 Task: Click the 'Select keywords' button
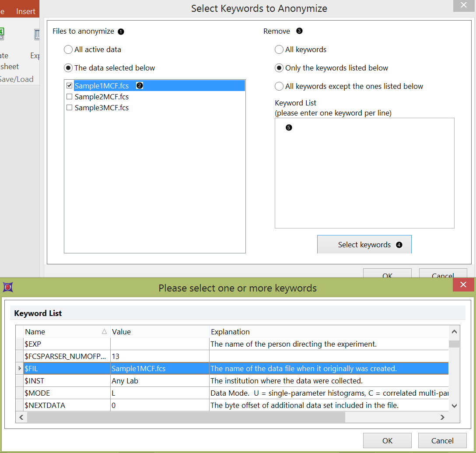(364, 245)
